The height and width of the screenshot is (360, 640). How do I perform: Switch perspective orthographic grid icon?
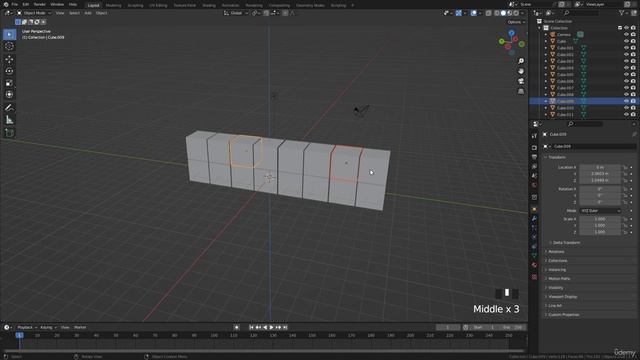point(521,91)
